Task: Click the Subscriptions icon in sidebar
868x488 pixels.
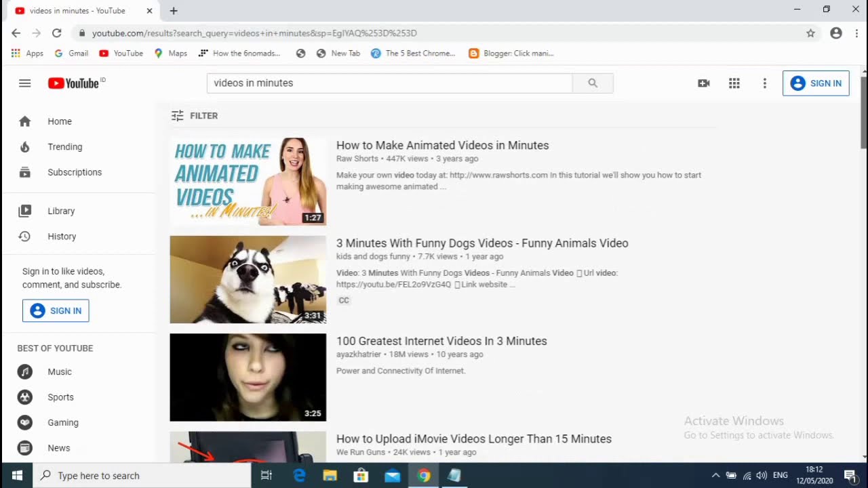Action: (25, 172)
